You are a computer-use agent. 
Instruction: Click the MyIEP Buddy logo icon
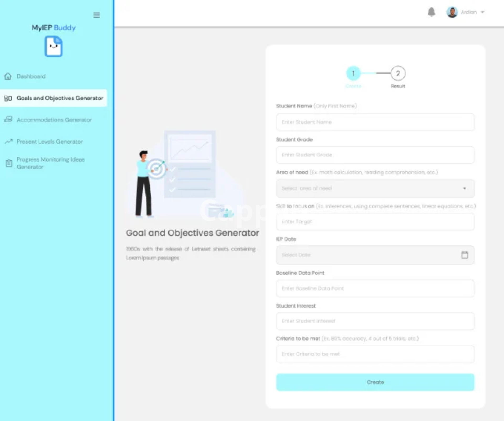tap(54, 46)
